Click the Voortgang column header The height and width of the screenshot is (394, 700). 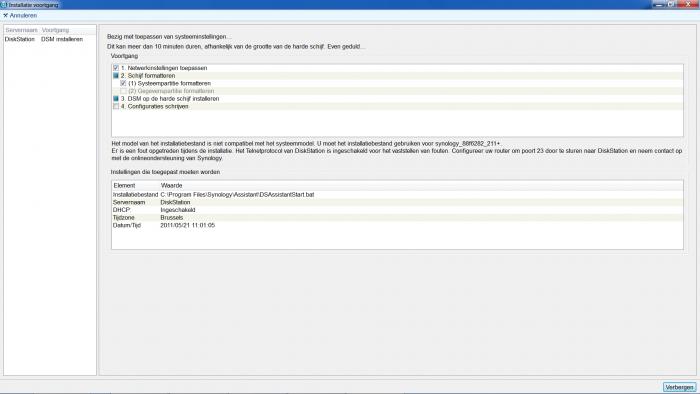click(x=55, y=30)
